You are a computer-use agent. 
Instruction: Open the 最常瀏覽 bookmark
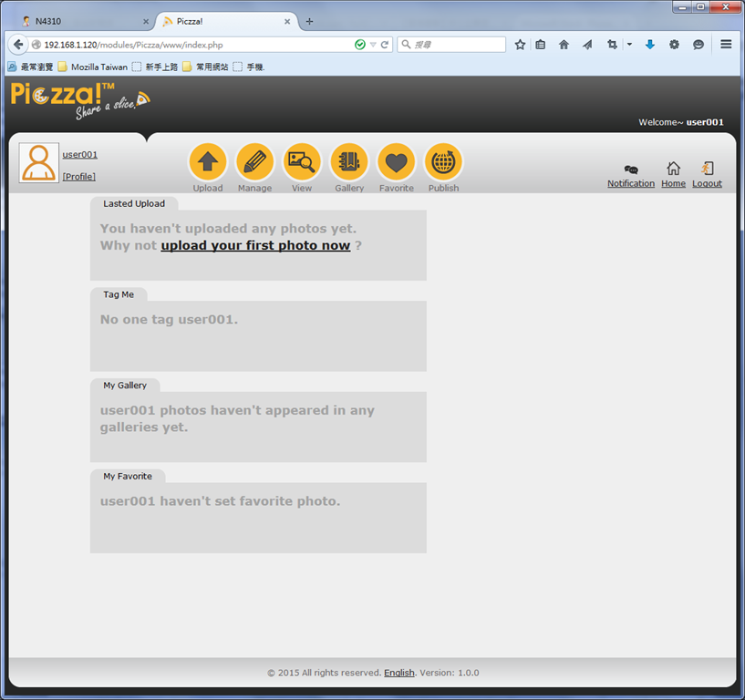click(x=31, y=67)
